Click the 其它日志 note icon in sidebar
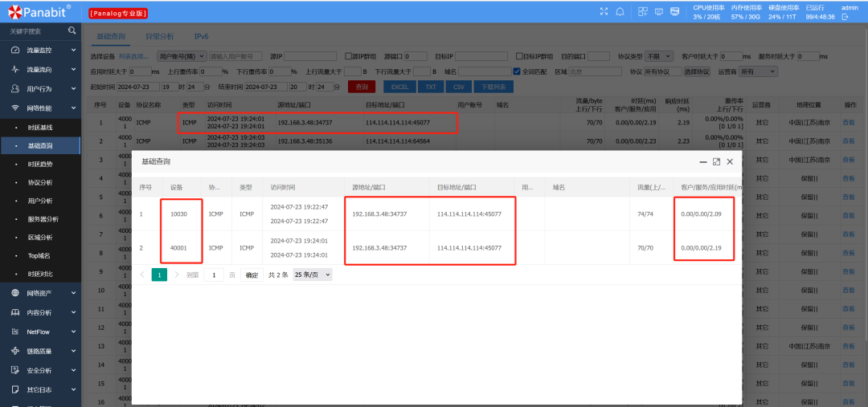The width and height of the screenshot is (868, 407). point(15,390)
